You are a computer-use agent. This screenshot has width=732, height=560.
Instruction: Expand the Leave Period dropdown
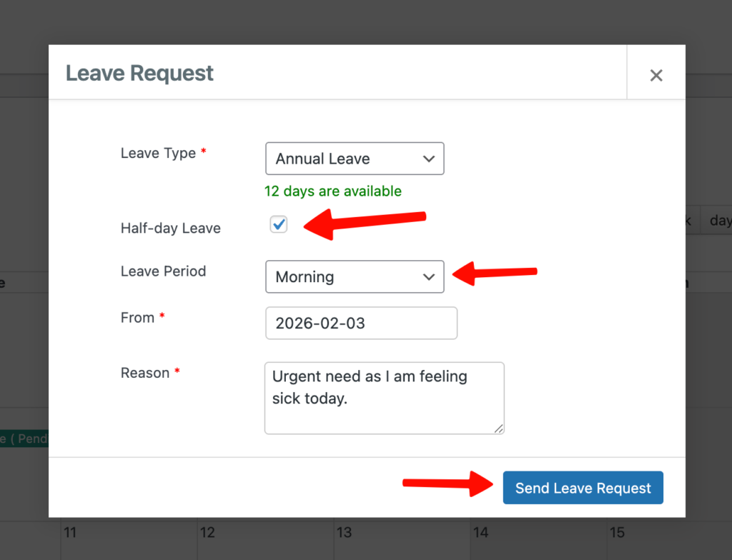click(355, 276)
